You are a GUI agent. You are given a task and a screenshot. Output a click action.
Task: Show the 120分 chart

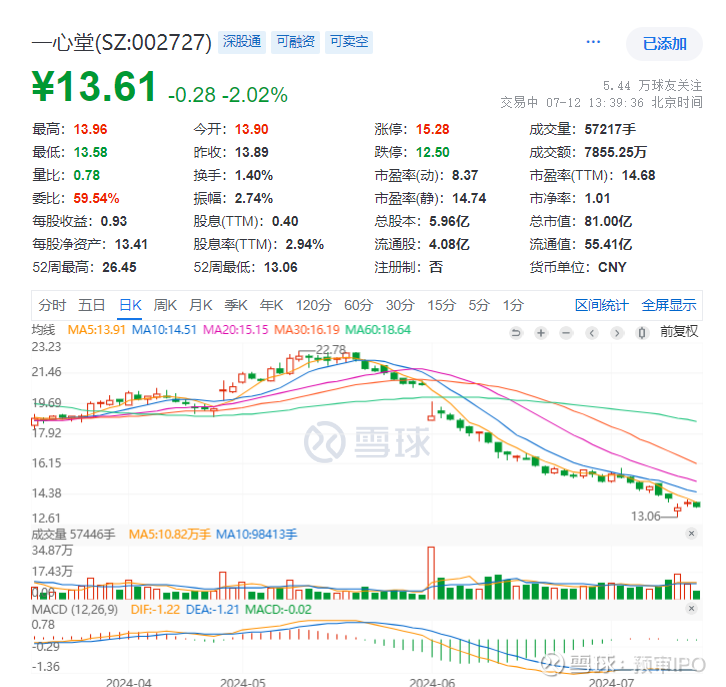coord(314,306)
